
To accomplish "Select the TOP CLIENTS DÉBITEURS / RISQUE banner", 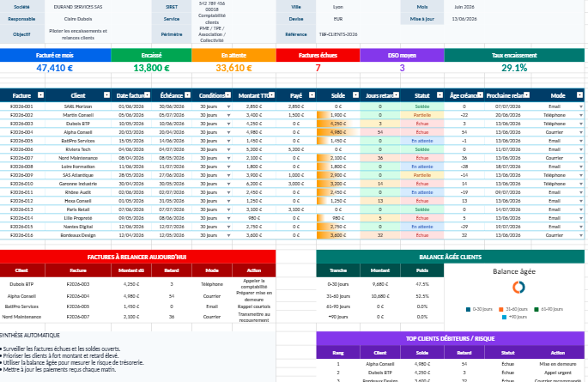I will [x=450, y=338].
